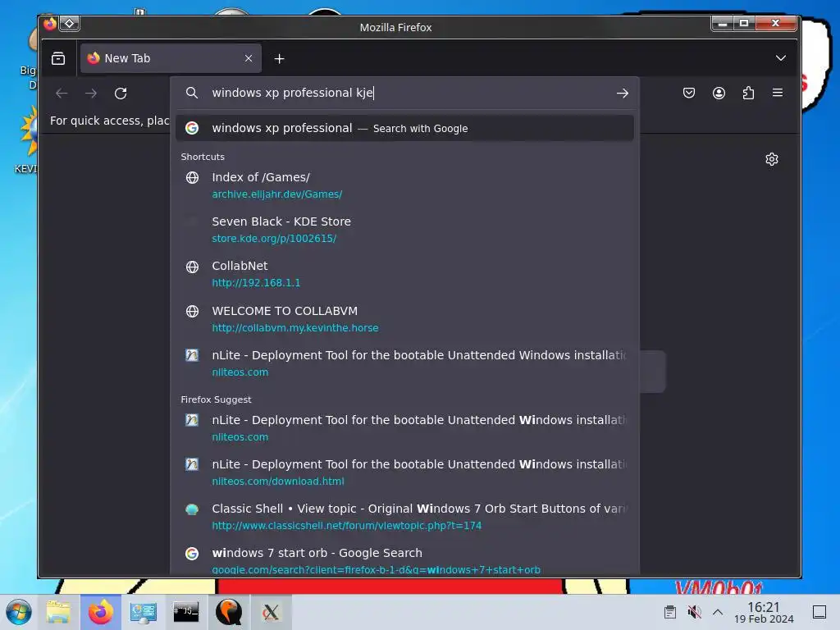This screenshot has width=840, height=630.
Task: Select the New Tab tab
Action: (171, 58)
